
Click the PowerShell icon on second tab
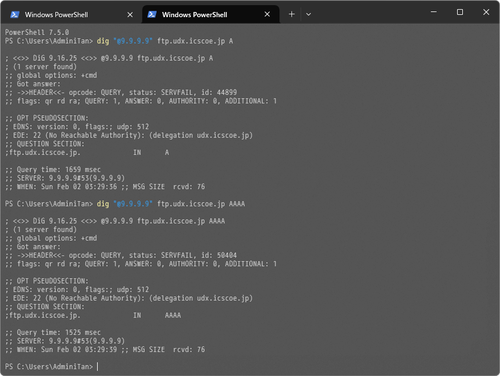click(152, 14)
